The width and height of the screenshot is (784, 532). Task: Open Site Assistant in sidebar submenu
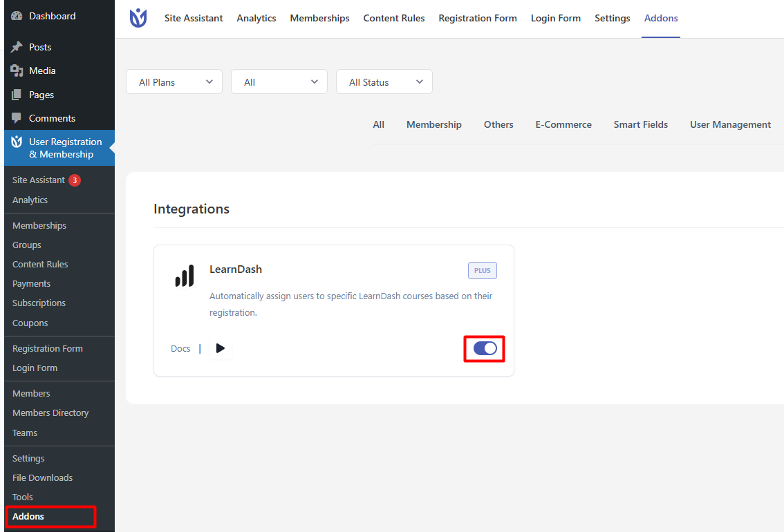tap(39, 180)
